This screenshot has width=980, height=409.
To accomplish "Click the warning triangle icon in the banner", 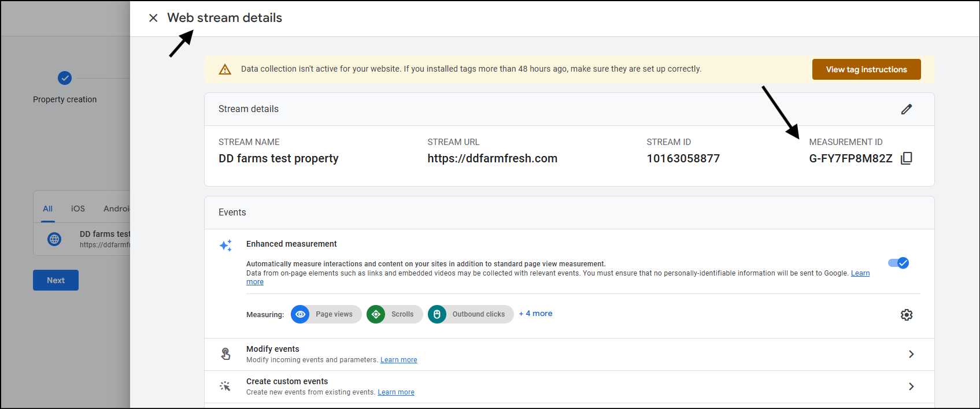I will pyautogui.click(x=225, y=69).
